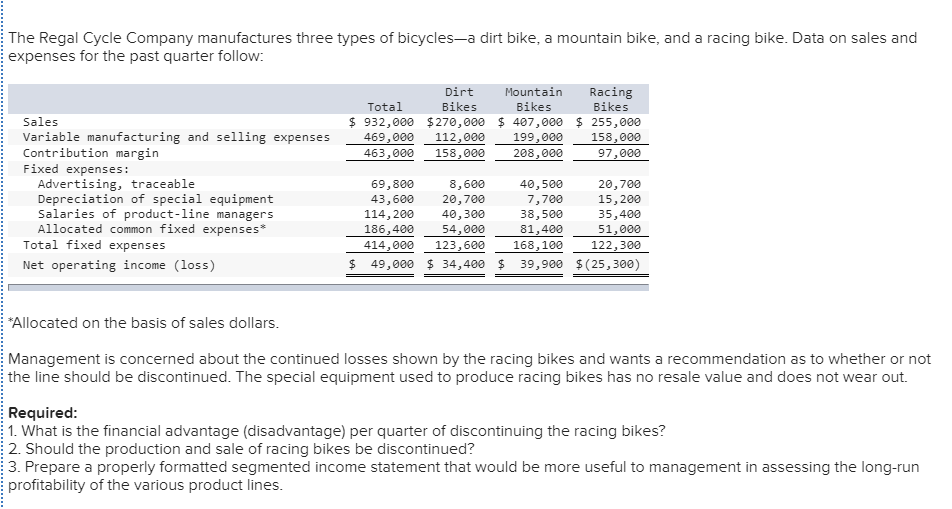Click Advertising, traceable row label
The image size is (952, 509).
pos(116,184)
